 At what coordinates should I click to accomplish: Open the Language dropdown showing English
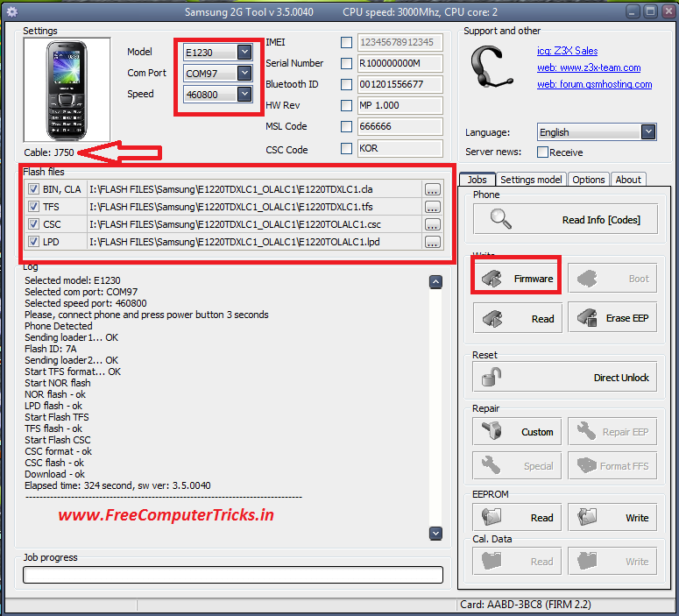click(x=597, y=132)
